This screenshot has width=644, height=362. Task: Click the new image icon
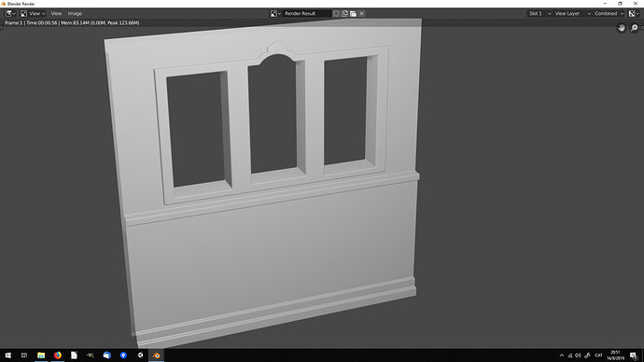pyautogui.click(x=345, y=14)
